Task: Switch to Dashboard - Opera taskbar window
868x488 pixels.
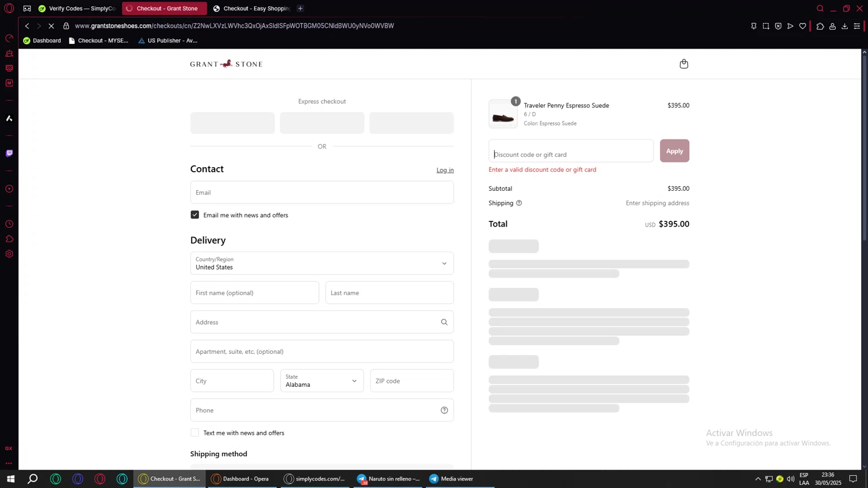Action: click(x=241, y=479)
